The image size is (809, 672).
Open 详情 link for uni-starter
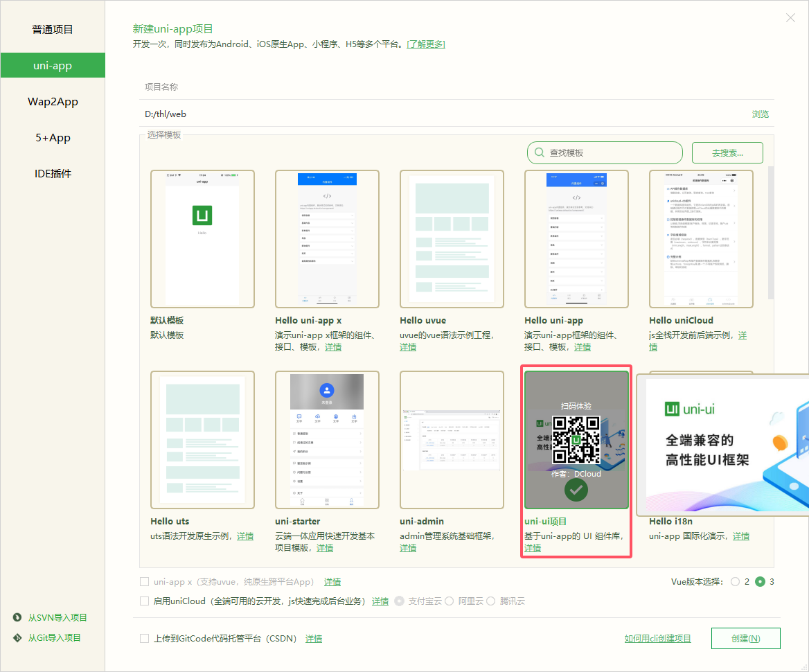(x=325, y=547)
